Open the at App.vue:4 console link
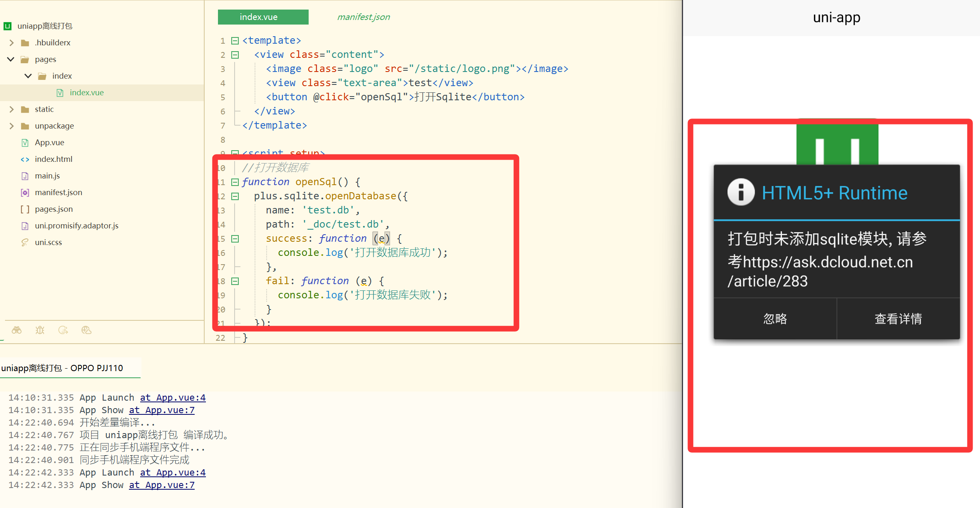This screenshot has height=508, width=980. click(173, 397)
